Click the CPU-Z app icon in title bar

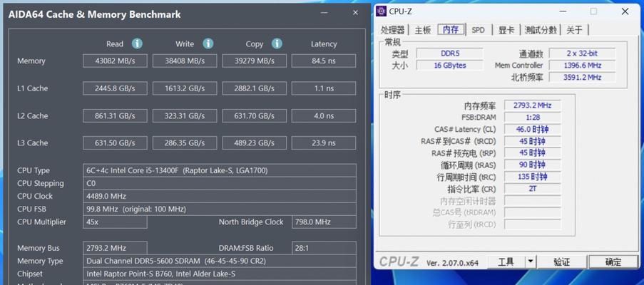(x=382, y=11)
